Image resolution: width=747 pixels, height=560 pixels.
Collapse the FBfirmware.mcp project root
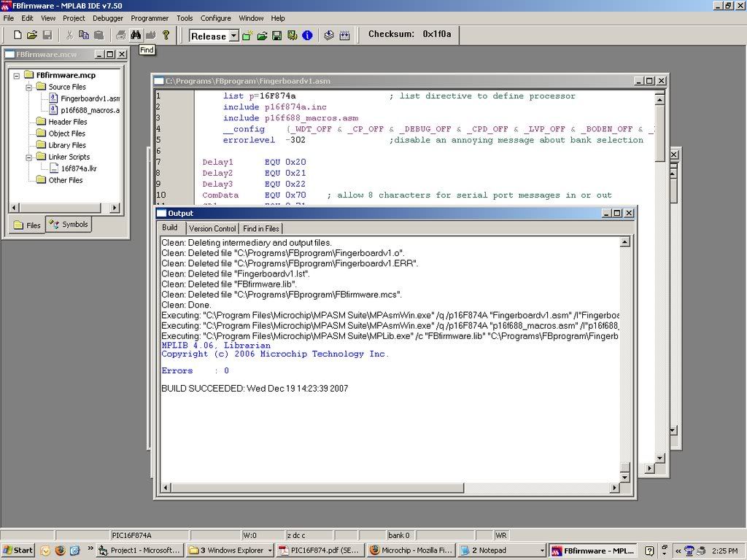17,75
